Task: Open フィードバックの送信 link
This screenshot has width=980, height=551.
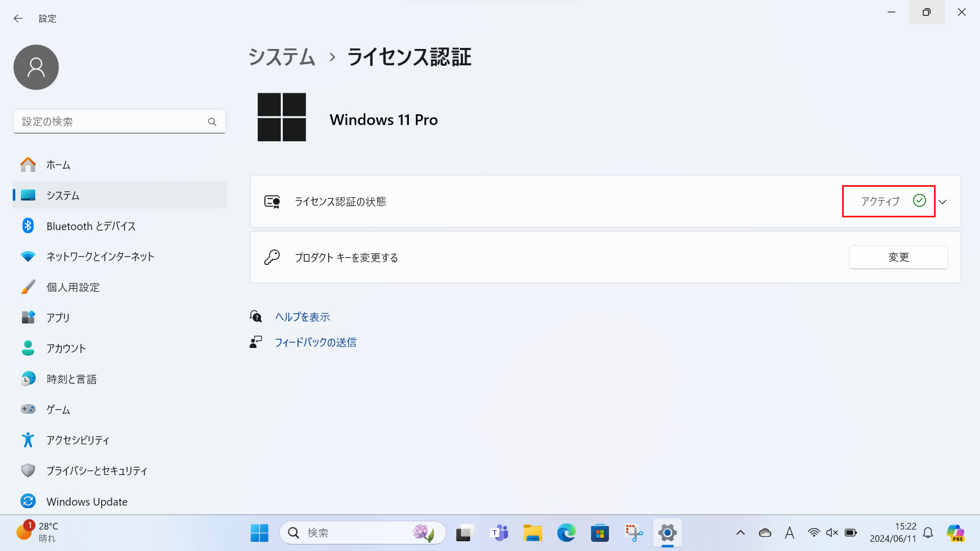Action: click(x=315, y=342)
